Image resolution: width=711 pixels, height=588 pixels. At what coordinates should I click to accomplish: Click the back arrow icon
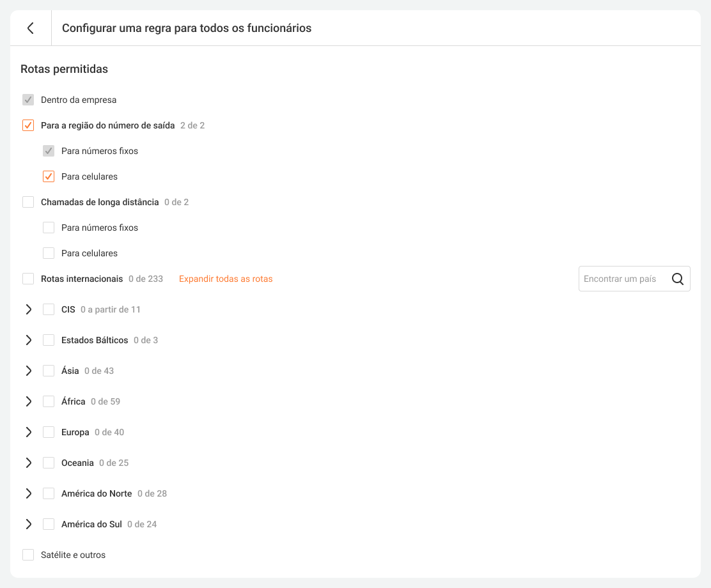[x=30, y=28]
